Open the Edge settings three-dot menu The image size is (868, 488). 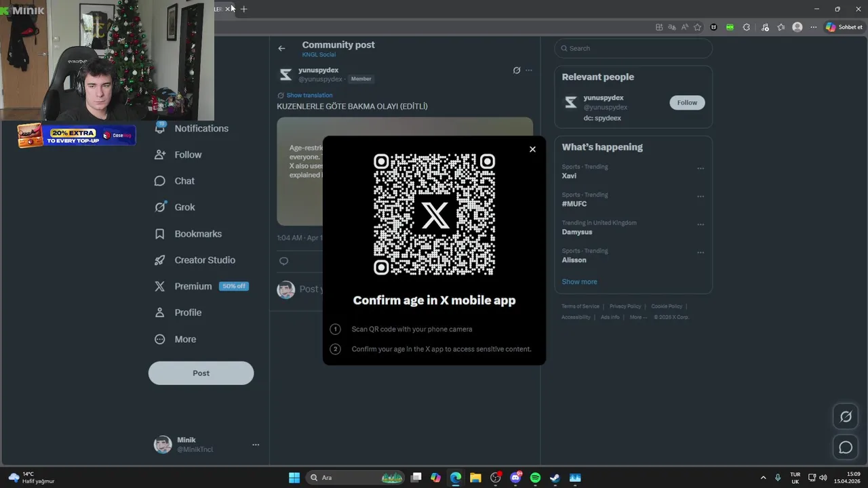point(814,27)
